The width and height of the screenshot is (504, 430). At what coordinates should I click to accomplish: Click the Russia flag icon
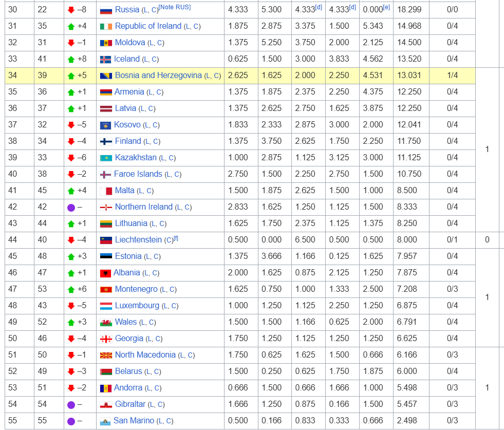tap(106, 10)
